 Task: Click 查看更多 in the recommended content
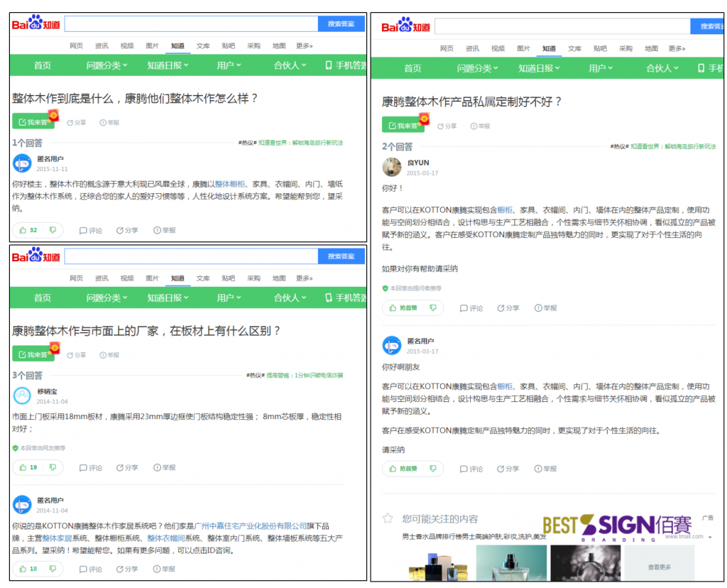click(x=660, y=567)
